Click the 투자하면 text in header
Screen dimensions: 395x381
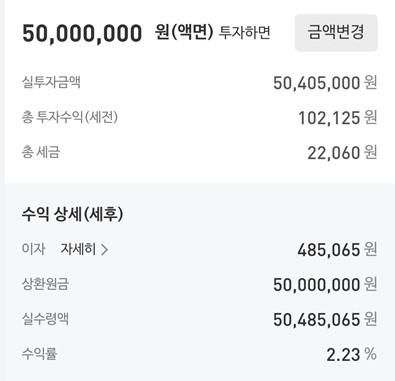244,33
